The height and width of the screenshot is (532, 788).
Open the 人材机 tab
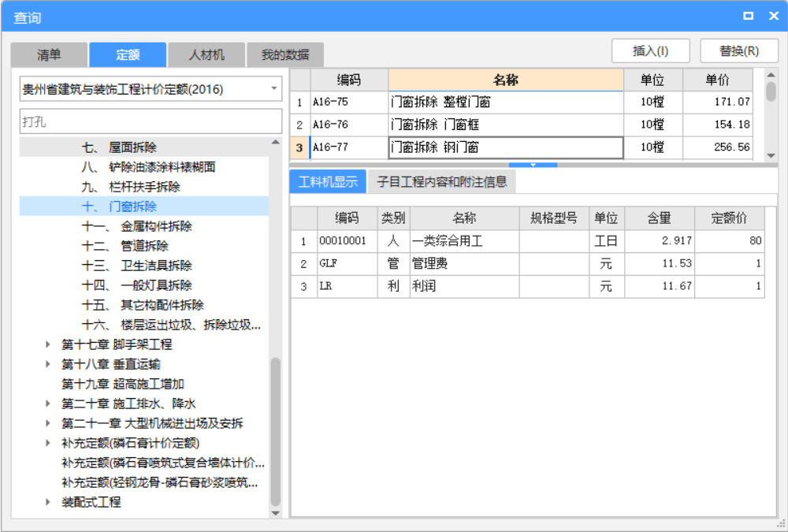point(206,55)
